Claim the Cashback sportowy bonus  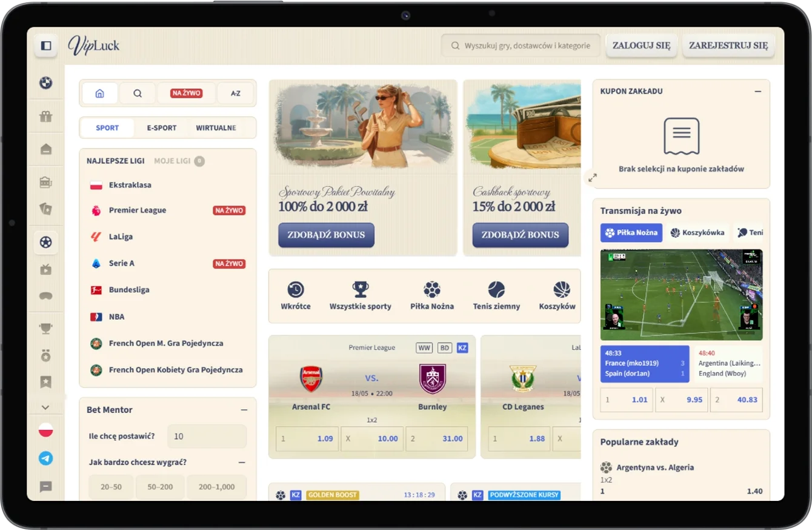pyautogui.click(x=521, y=235)
